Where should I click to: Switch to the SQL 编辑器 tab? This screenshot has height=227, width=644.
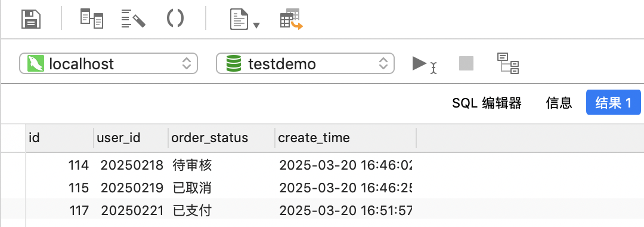(x=487, y=103)
